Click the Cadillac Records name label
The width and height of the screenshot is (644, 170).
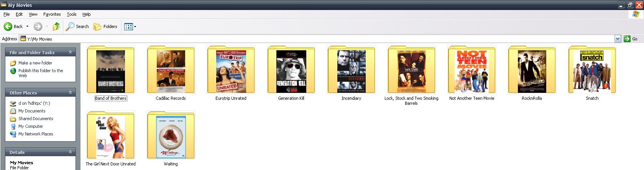click(171, 98)
